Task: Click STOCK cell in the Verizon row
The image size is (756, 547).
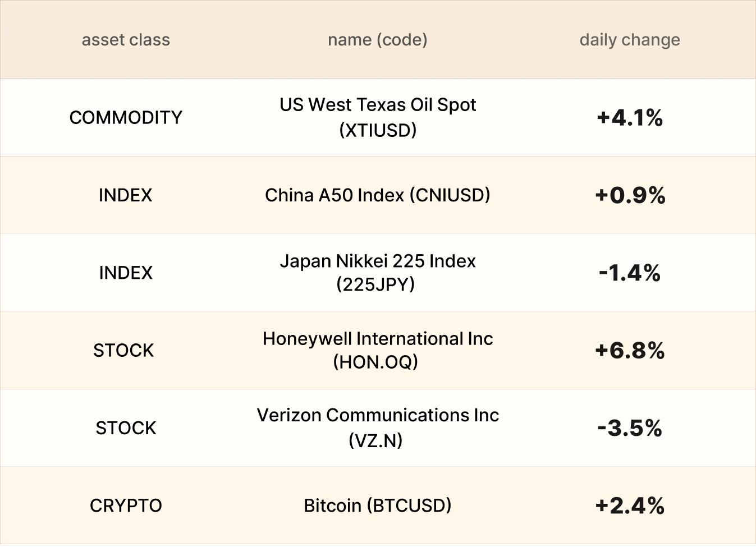Action: [x=126, y=428]
